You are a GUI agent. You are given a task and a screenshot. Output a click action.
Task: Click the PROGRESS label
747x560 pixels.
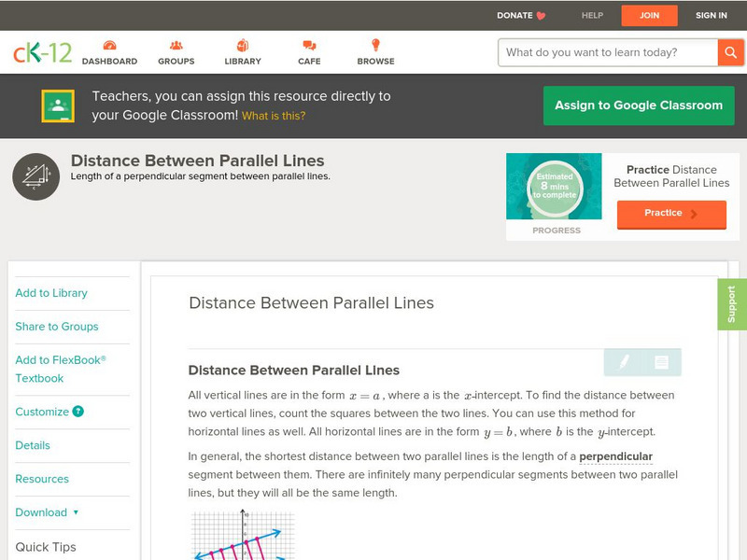point(557,231)
